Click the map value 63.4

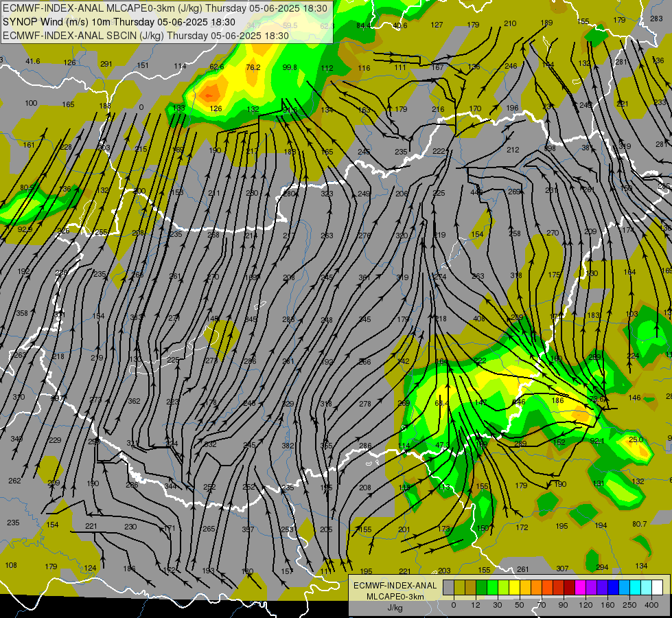point(442,403)
